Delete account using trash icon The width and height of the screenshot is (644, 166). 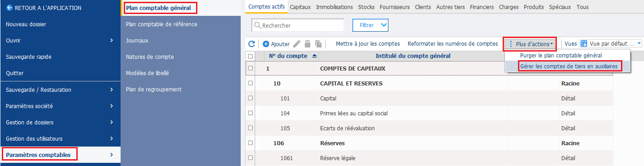click(308, 44)
